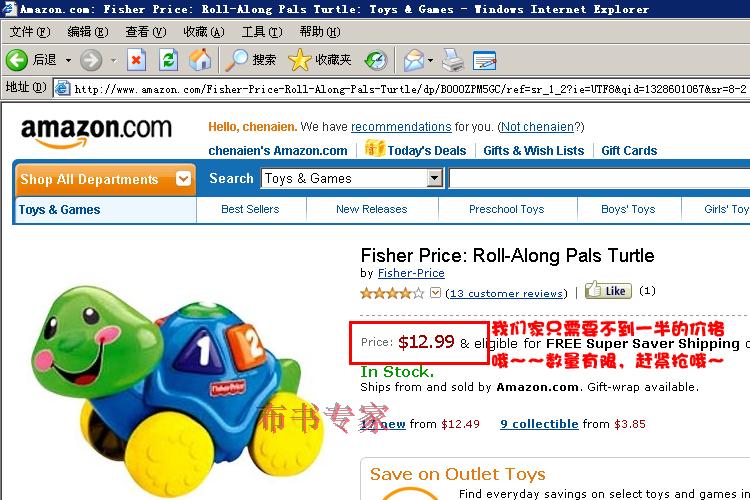Image resolution: width=750 pixels, height=500 pixels.
Task: Click the turtle toy product image
Action: 171,389
